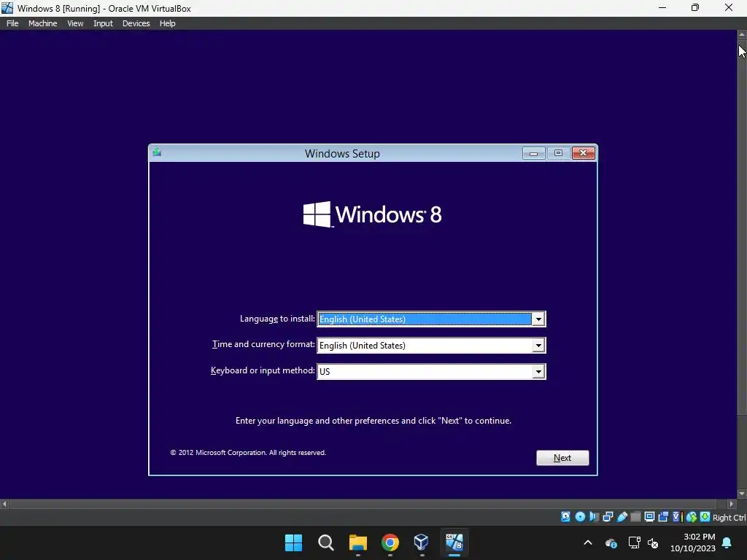747x560 pixels.
Task: Close the Windows Setup dialog
Action: click(583, 153)
